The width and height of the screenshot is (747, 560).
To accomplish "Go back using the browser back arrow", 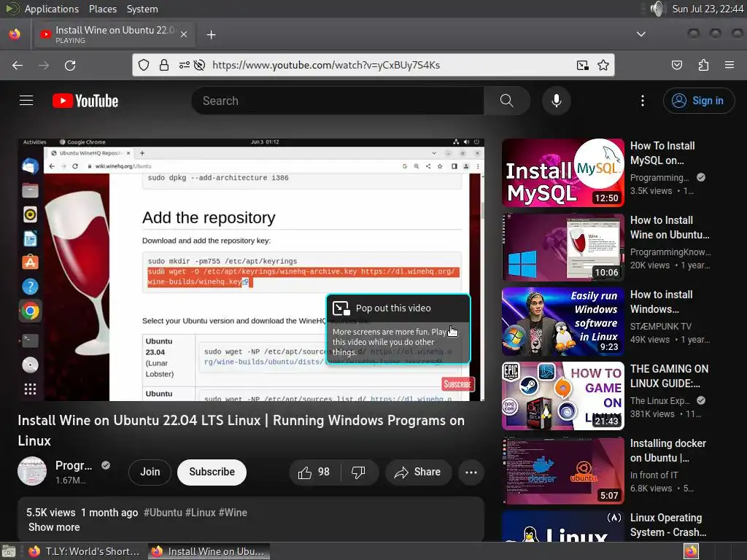I will point(18,65).
